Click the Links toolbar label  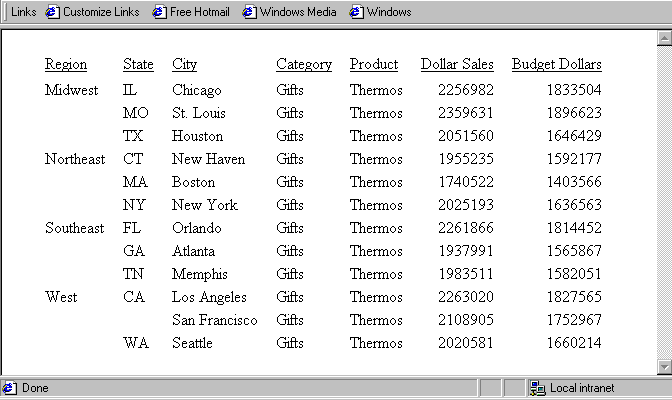(24, 12)
